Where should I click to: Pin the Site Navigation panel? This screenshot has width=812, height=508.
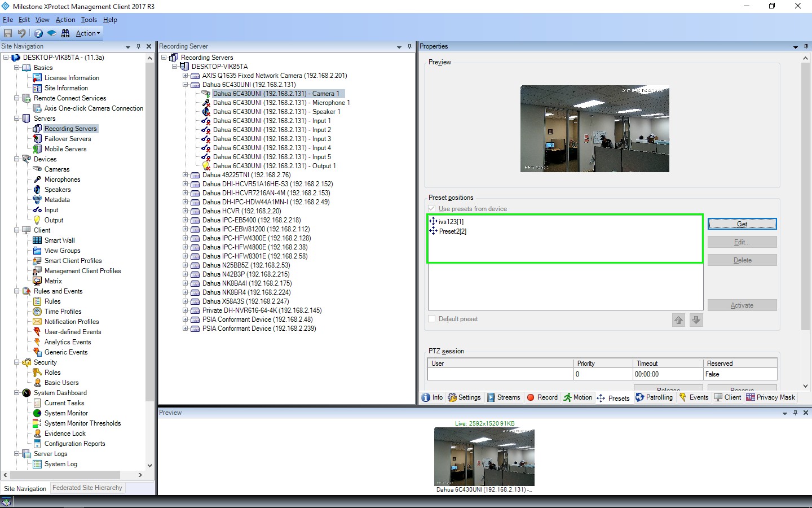pyautogui.click(x=138, y=46)
